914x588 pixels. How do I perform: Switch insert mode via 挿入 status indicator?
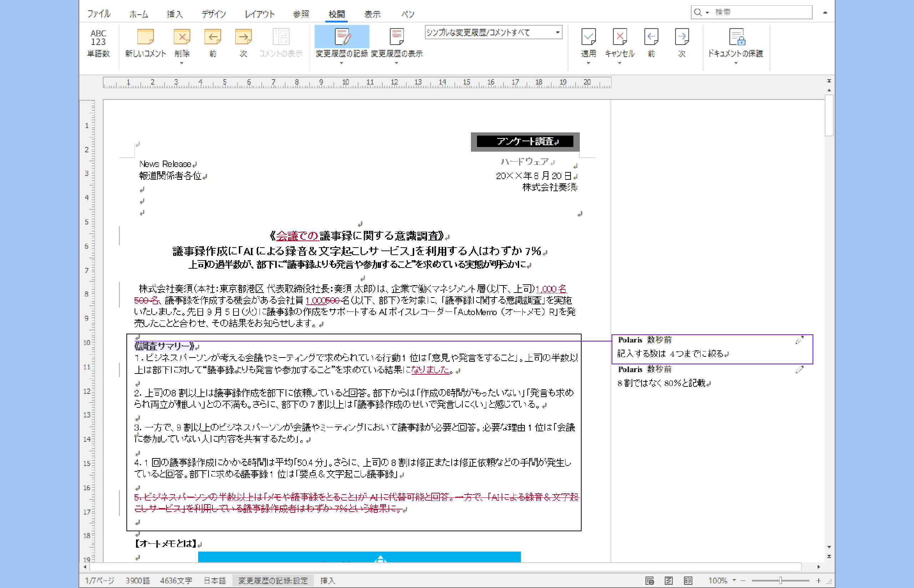pos(327,581)
